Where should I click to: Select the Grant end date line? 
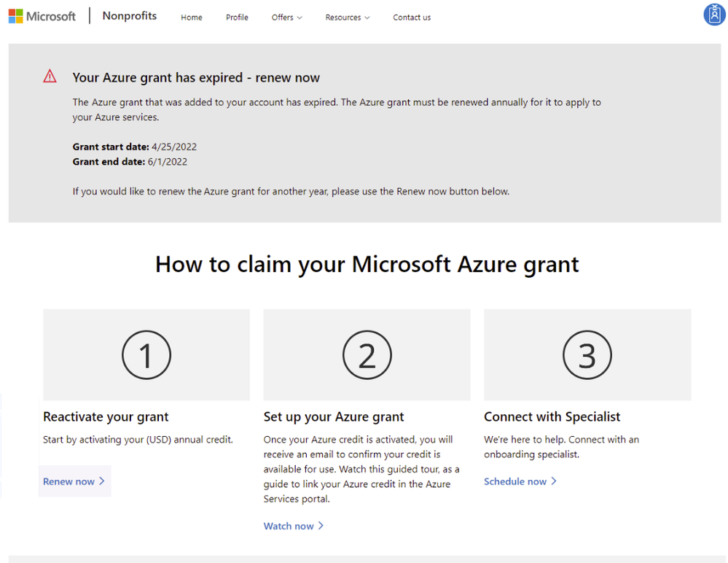[x=130, y=162]
